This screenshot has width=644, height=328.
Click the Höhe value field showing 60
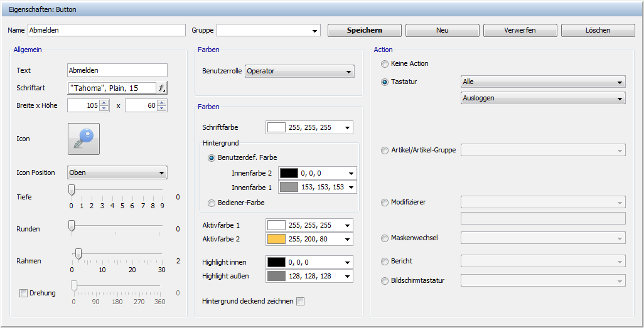(141, 105)
